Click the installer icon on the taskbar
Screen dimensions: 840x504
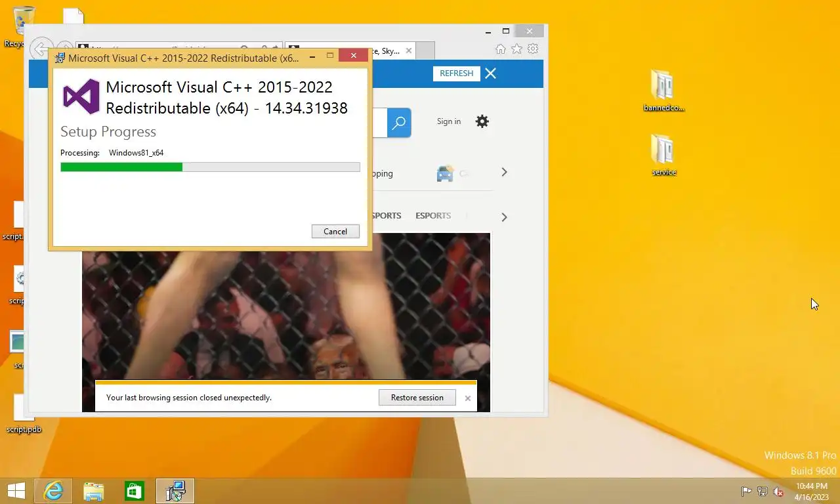tap(175, 491)
